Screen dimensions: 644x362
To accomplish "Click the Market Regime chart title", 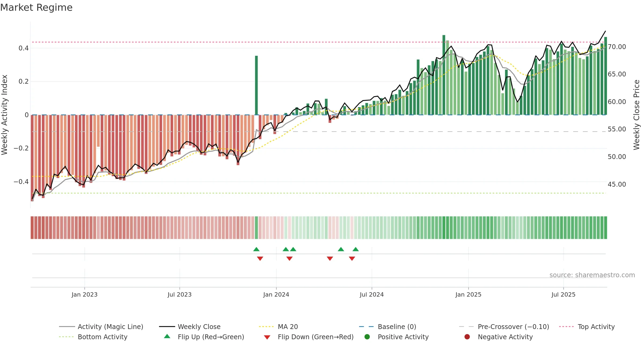I will tap(36, 8).
